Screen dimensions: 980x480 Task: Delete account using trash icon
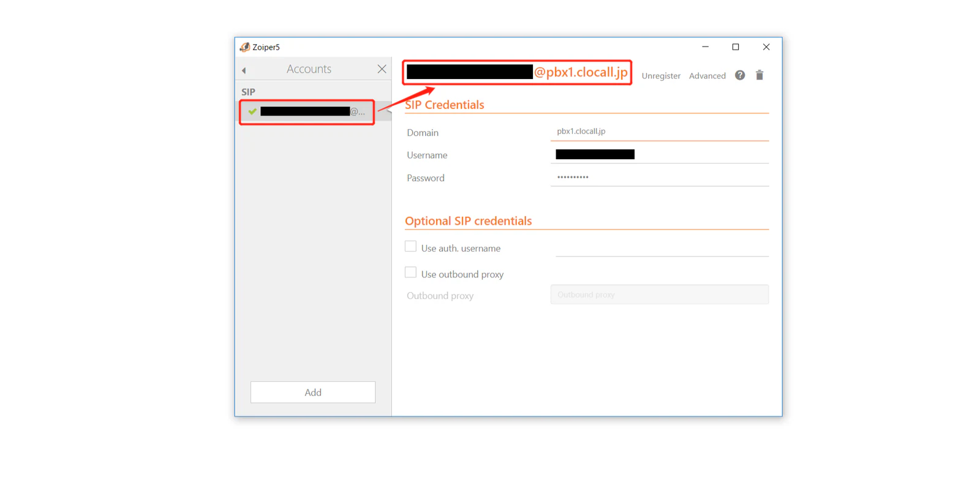click(759, 75)
